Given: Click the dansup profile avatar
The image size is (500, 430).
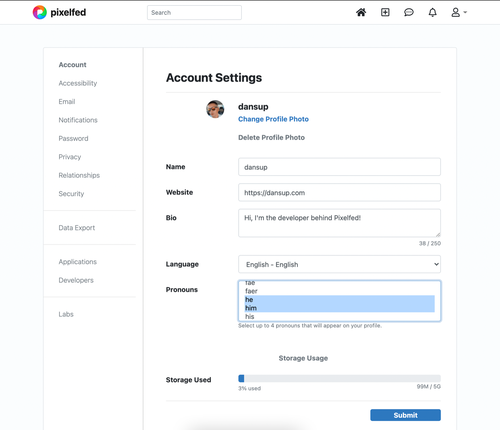Looking at the screenshot, I should tap(215, 109).
